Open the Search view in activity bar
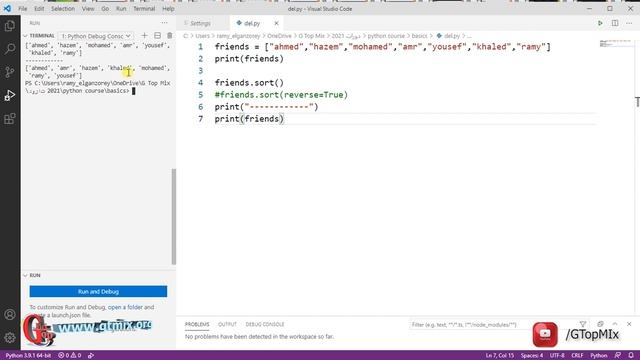Screen dimensions: 640x360 (9, 49)
